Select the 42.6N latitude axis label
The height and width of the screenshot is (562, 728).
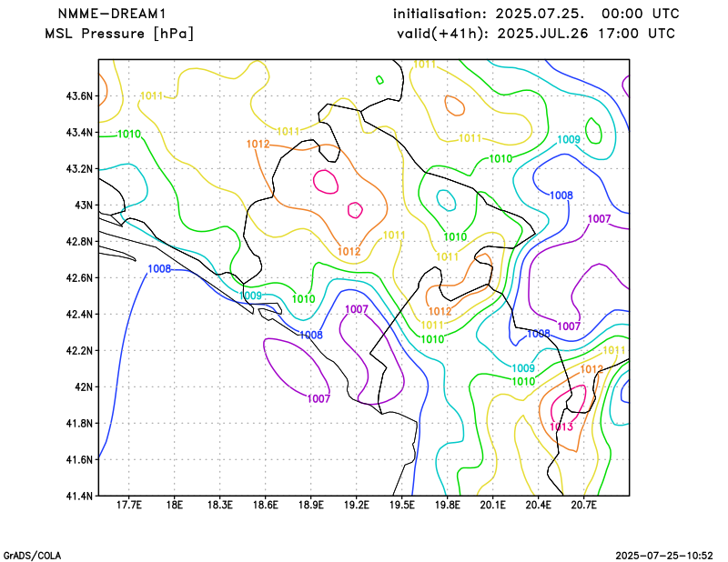tap(79, 278)
